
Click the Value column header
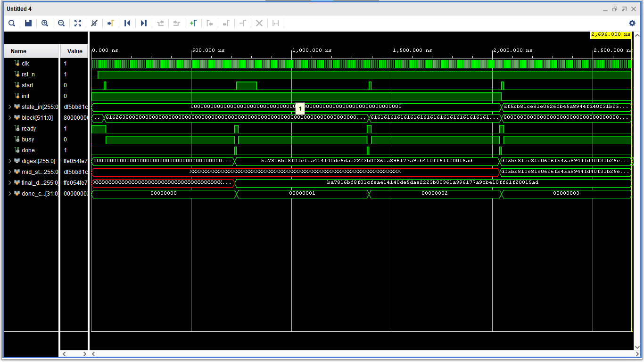[x=74, y=51]
